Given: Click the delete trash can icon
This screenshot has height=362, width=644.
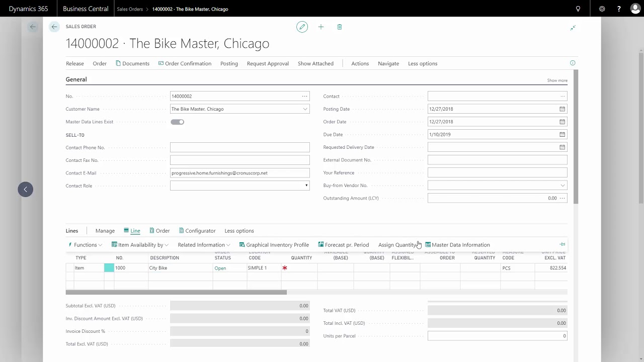Looking at the screenshot, I should (340, 27).
